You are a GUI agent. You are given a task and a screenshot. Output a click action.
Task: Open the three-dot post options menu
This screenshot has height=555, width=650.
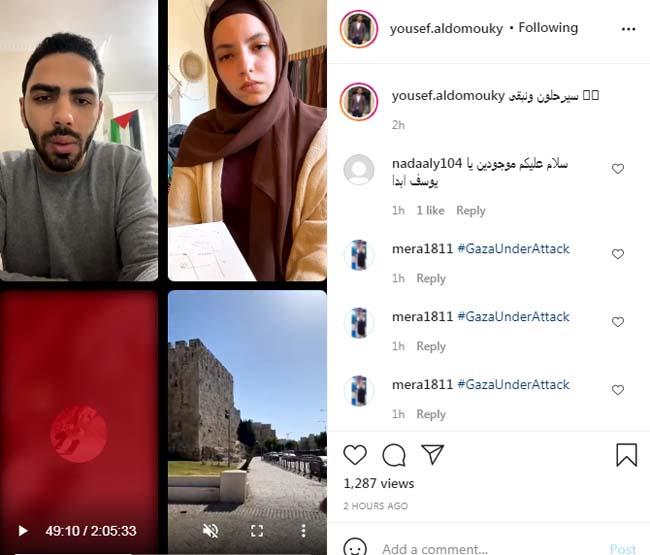click(628, 29)
